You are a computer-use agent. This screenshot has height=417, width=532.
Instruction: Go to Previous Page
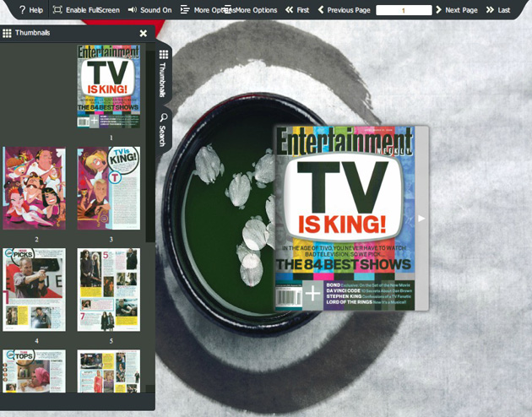point(344,10)
